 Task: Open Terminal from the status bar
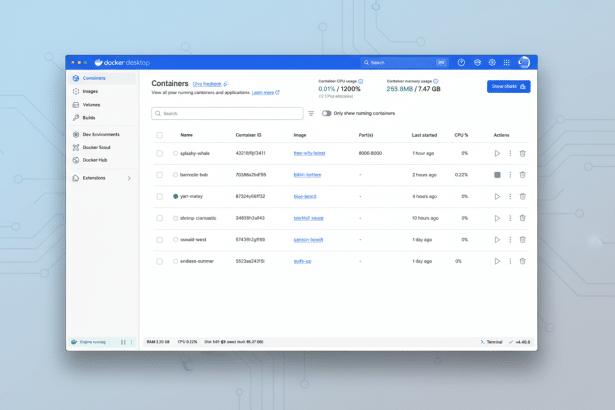coord(491,342)
